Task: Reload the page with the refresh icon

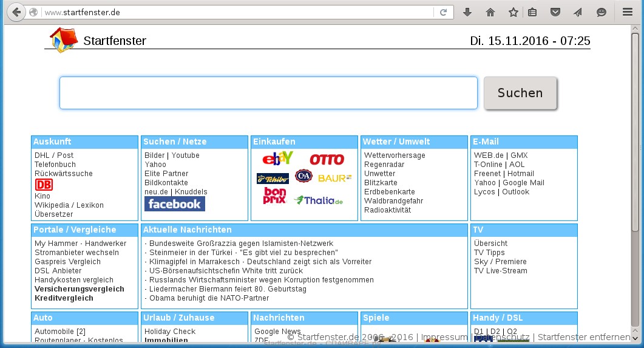Action: [444, 12]
